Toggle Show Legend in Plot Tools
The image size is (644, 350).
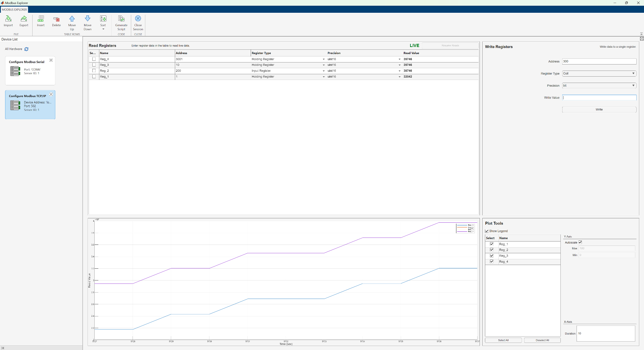pos(487,231)
